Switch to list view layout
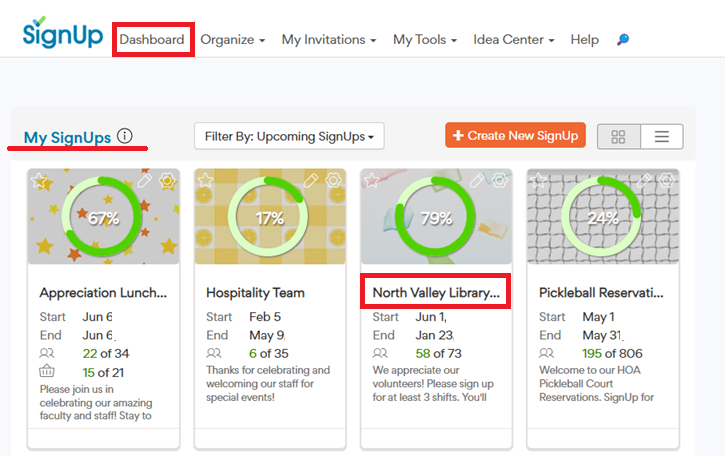 pyautogui.click(x=662, y=136)
